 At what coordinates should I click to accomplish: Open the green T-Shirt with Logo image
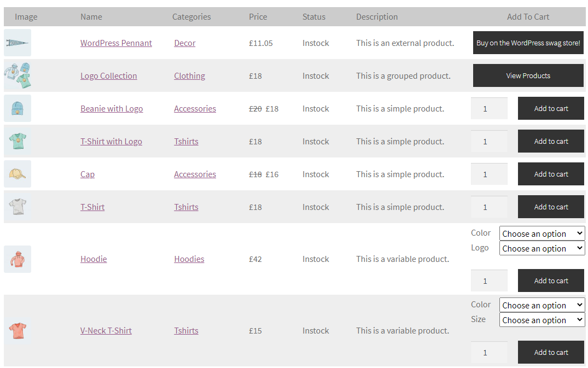[x=18, y=141]
